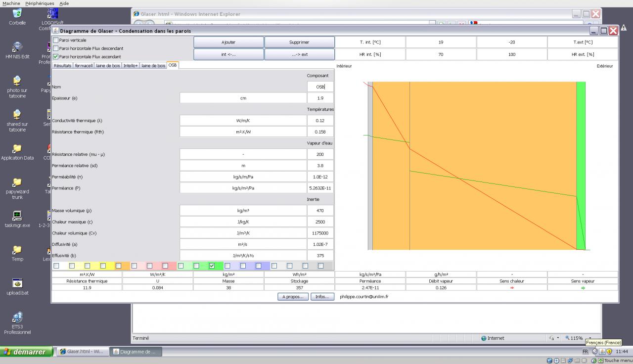The image size is (633, 364).
Task: Open the HM NIS Edit desktop shortcut
Action: pos(17,47)
